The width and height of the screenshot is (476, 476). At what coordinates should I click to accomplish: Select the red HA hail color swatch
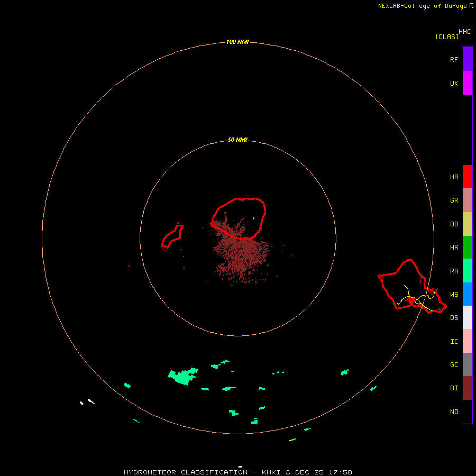click(x=467, y=177)
